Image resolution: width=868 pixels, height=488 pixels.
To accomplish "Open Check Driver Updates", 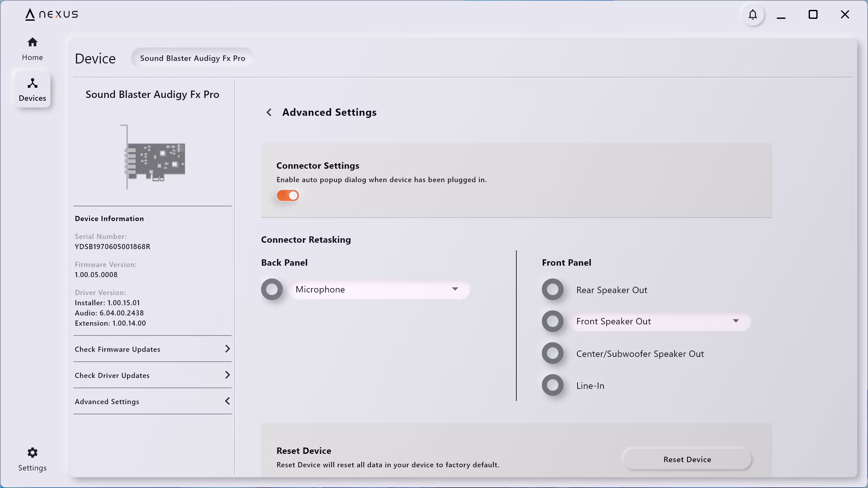I will click(152, 375).
